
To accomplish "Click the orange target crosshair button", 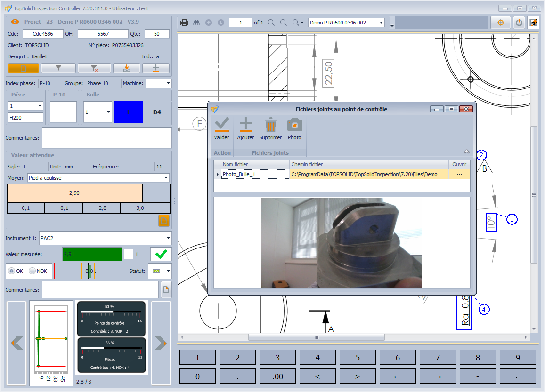I will 500,23.
